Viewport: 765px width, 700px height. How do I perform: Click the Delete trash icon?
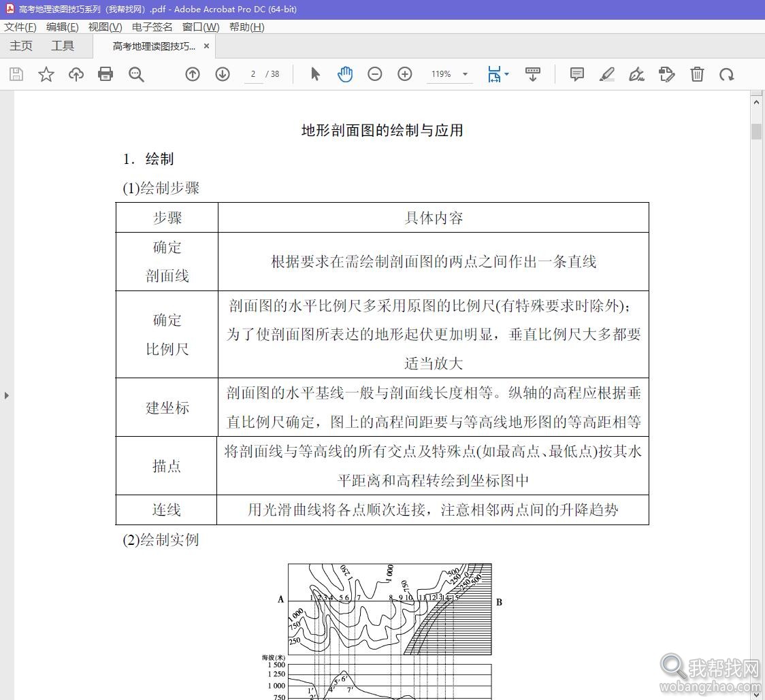[697, 74]
